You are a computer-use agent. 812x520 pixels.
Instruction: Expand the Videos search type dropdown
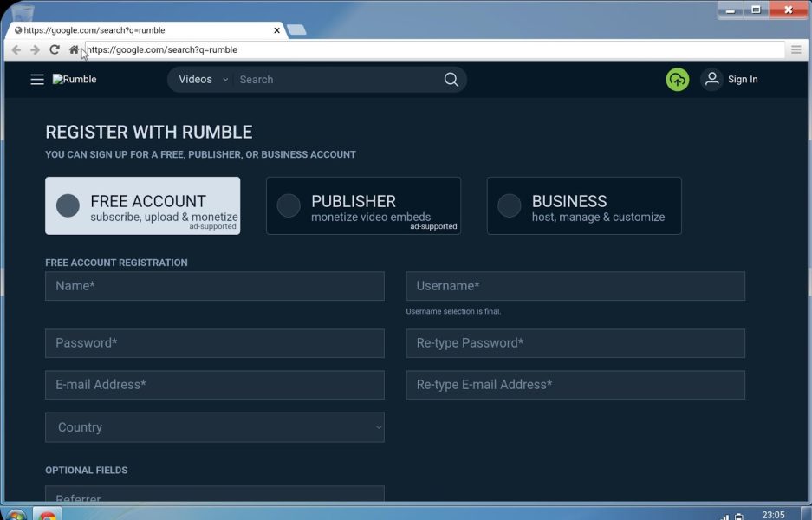203,79
